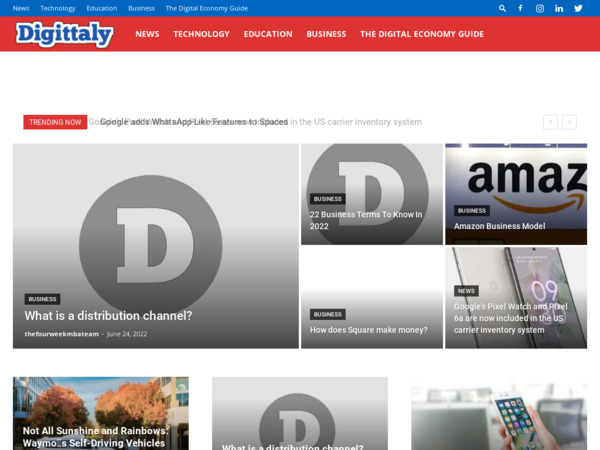Image resolution: width=600 pixels, height=450 pixels.
Task: Open trending headline about WhatsApp-like features
Action: click(194, 122)
